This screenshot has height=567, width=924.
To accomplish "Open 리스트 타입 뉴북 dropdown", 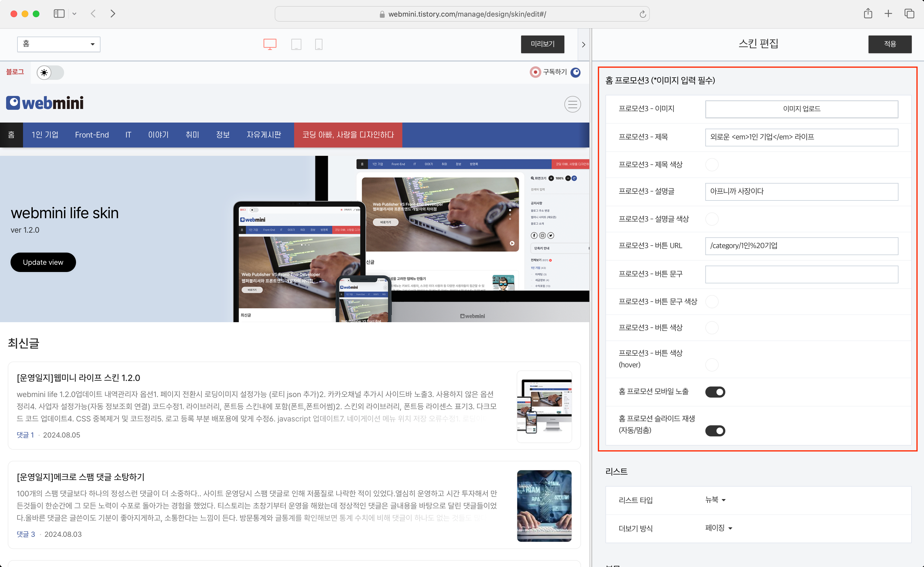I will 715,500.
